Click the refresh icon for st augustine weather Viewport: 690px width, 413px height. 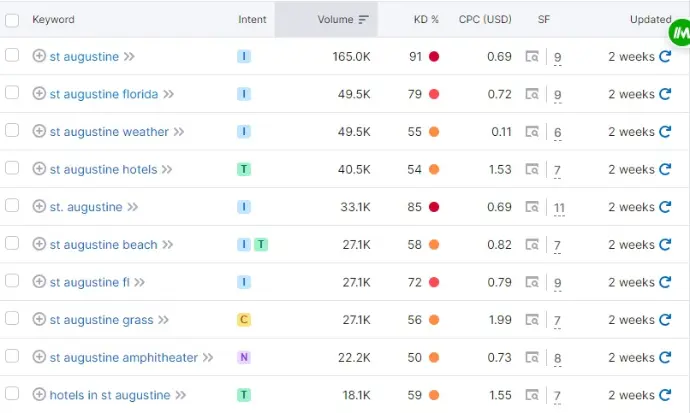pyautogui.click(x=665, y=132)
